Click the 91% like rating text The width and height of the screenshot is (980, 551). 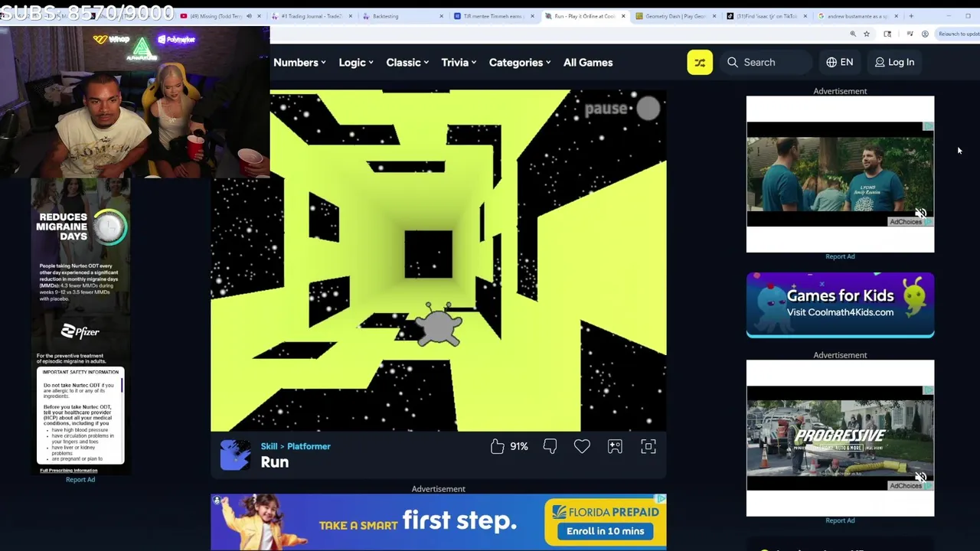[519, 446]
